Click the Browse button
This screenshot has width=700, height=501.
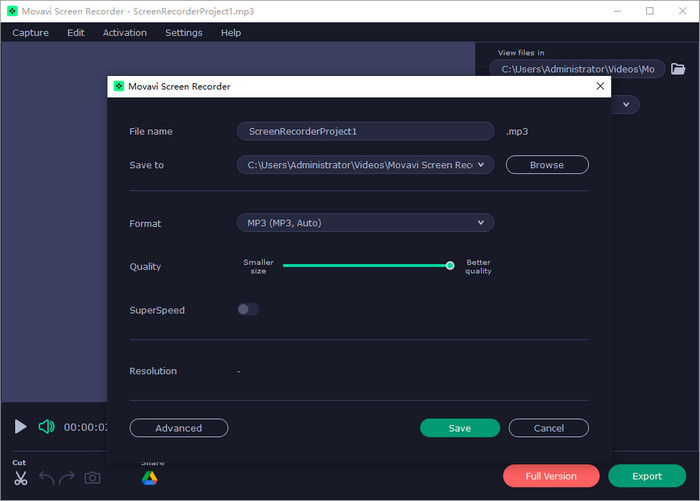point(547,165)
